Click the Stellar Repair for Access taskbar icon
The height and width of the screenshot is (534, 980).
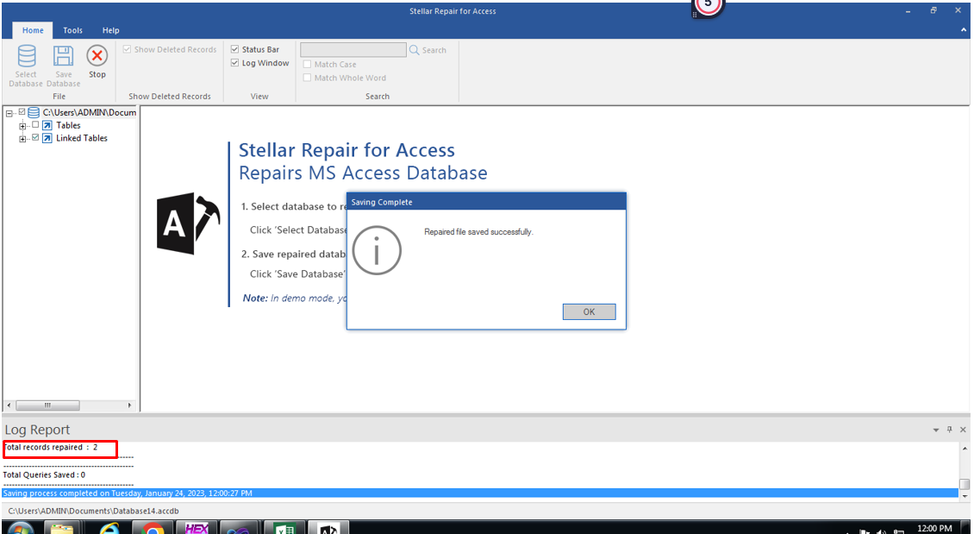[328, 528]
